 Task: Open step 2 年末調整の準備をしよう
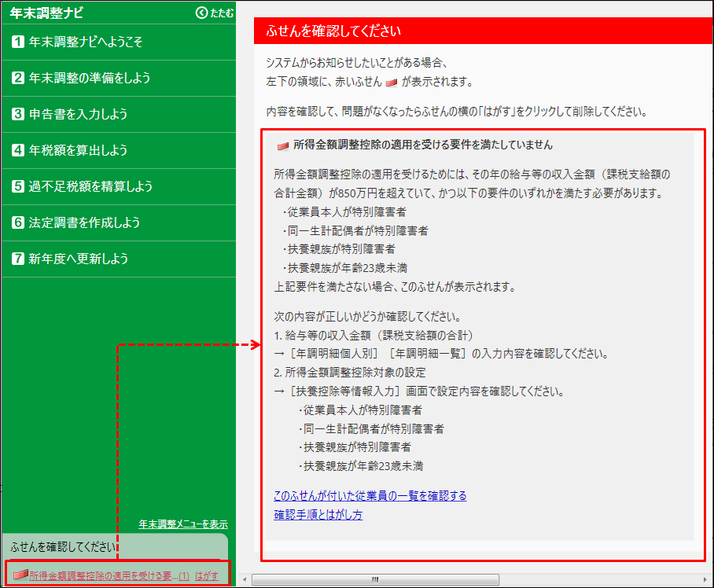(119, 78)
